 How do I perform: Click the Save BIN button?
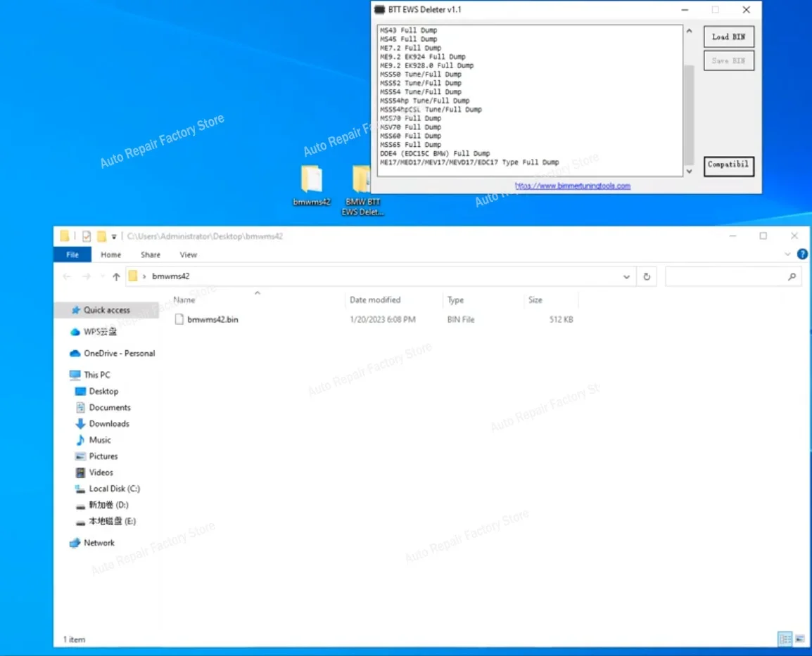click(728, 60)
